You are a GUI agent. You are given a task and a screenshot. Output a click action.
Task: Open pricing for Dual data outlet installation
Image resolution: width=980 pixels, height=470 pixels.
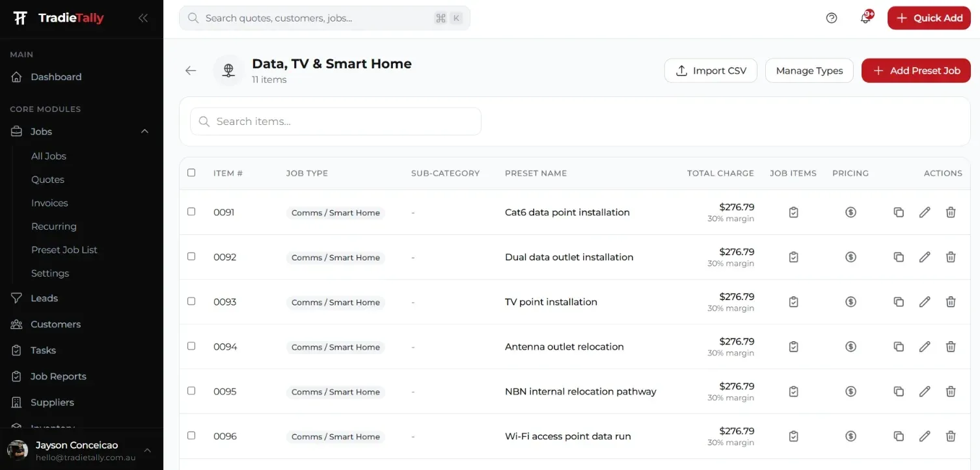click(x=851, y=257)
